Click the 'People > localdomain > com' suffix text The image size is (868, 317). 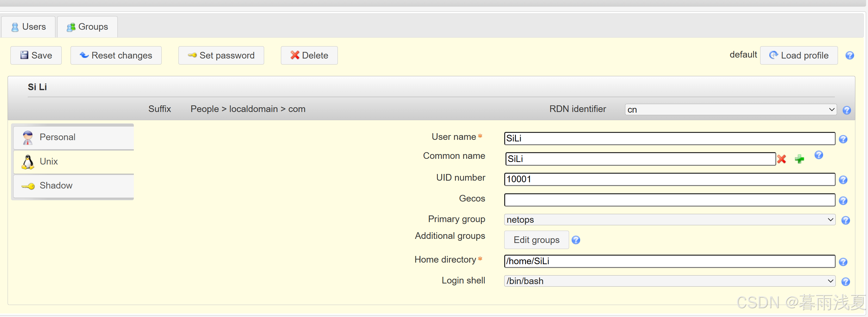click(248, 109)
